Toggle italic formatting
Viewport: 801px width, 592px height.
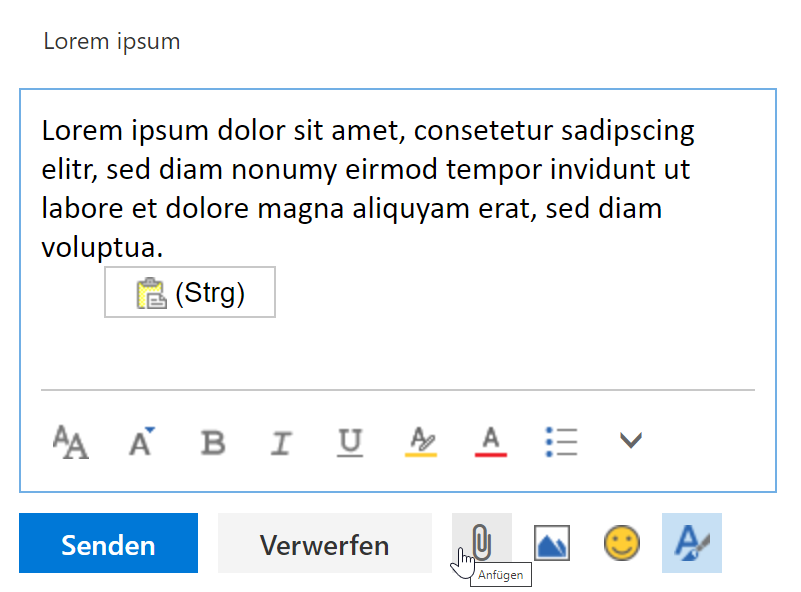(x=280, y=442)
